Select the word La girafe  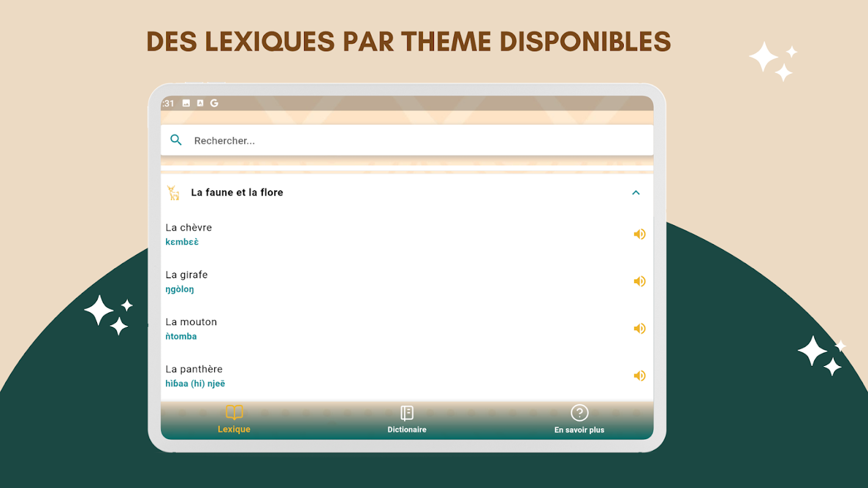(186, 274)
